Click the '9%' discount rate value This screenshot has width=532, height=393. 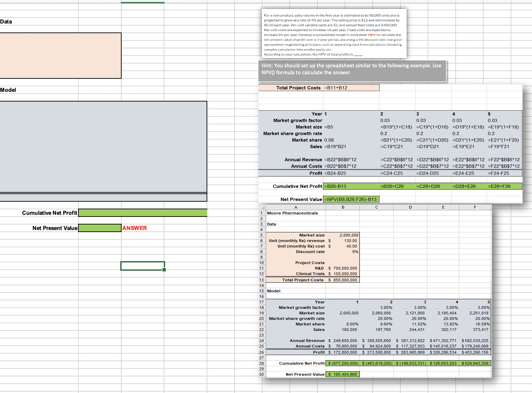coord(355,252)
